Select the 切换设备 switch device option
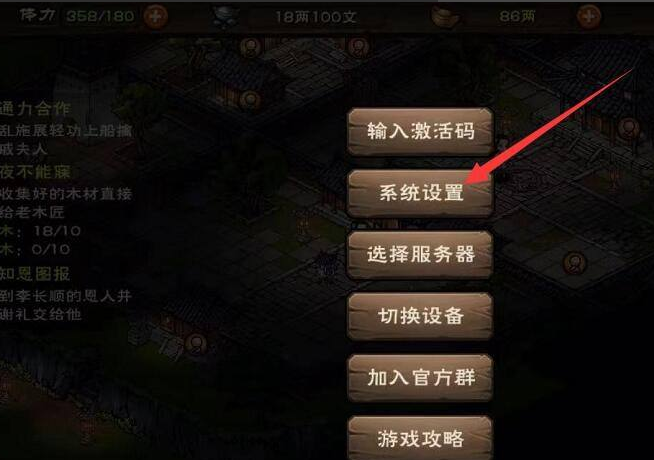Image resolution: width=654 pixels, height=460 pixels. coord(420,316)
